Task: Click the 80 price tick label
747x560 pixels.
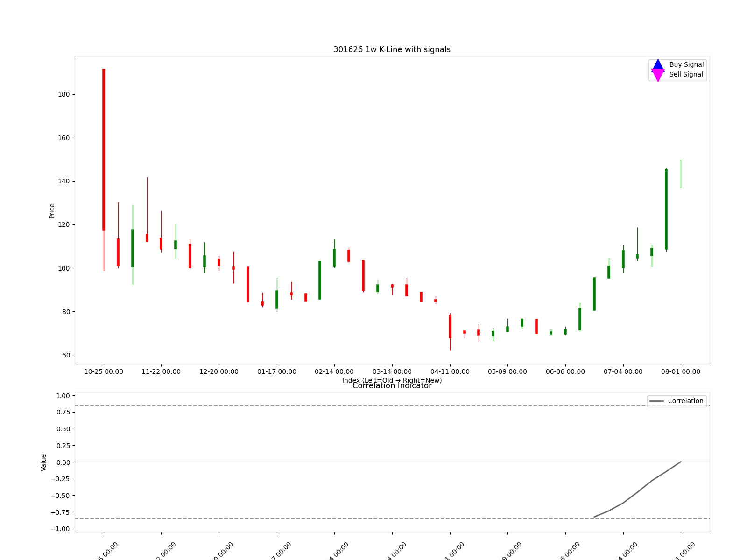Action: 66,312
